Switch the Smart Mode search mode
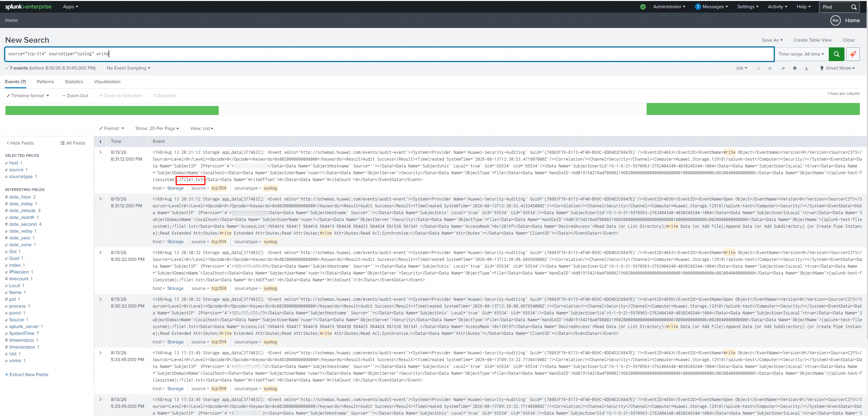Image resolution: width=868 pixels, height=416 pixels. [837, 68]
